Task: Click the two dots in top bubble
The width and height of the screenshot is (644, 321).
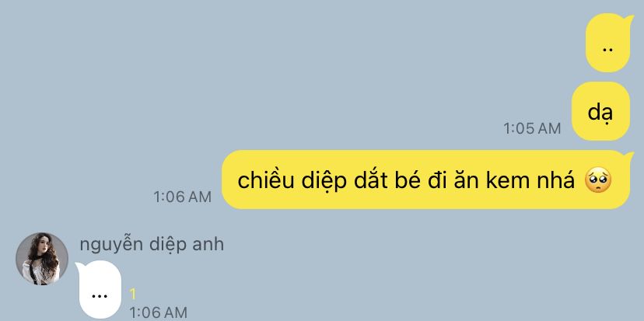Action: click(608, 50)
